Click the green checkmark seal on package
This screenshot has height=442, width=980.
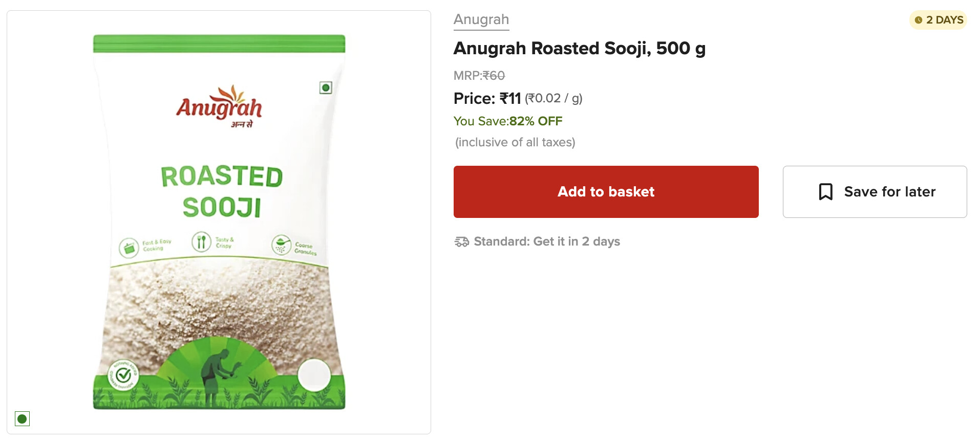(x=123, y=375)
